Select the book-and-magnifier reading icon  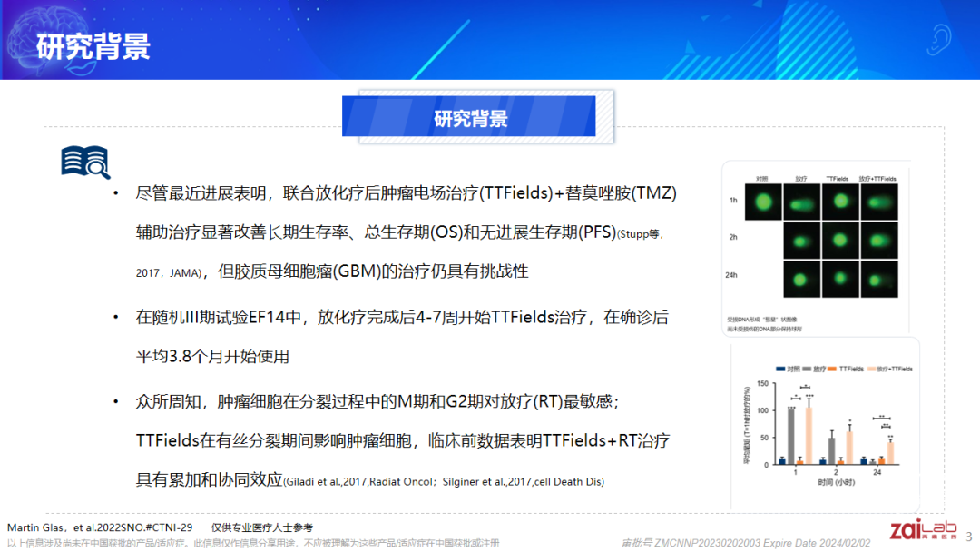pyautogui.click(x=87, y=161)
